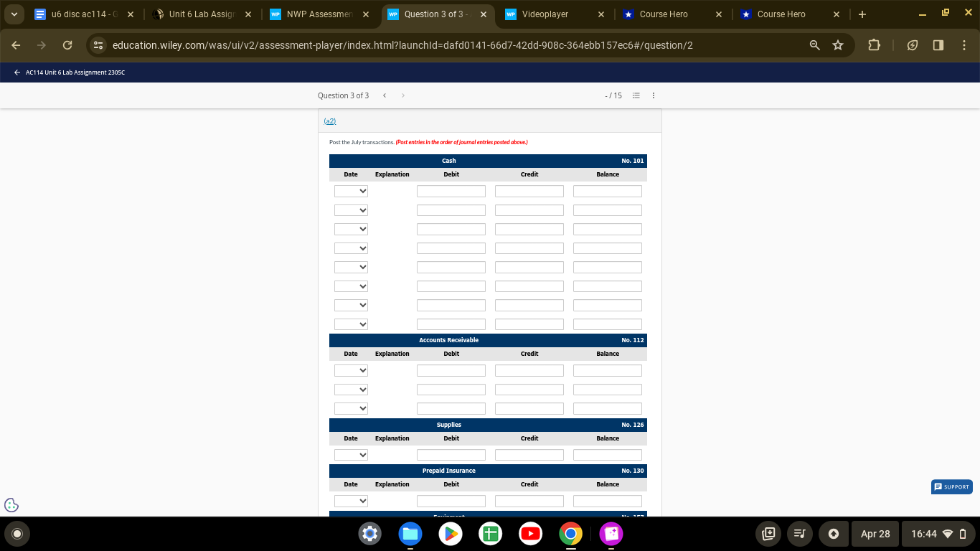Open browser side panel icon
This screenshot has width=980, height=551.
(938, 45)
